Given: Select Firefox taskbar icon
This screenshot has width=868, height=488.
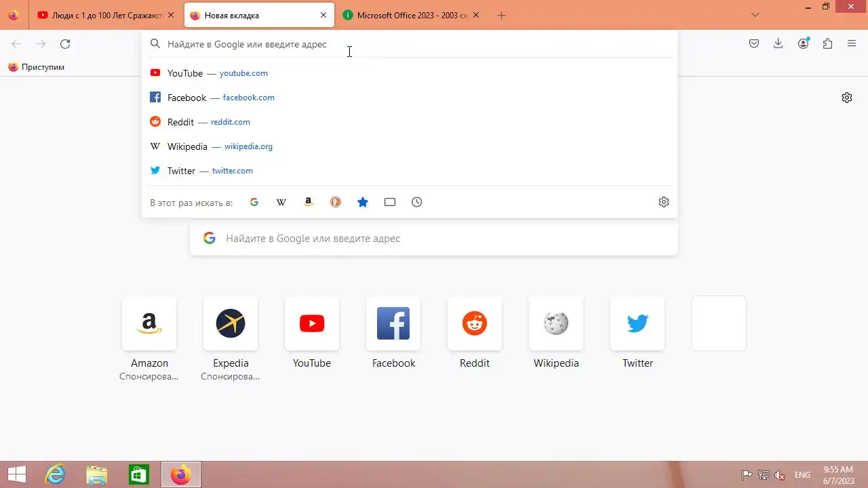Looking at the screenshot, I should [x=180, y=475].
